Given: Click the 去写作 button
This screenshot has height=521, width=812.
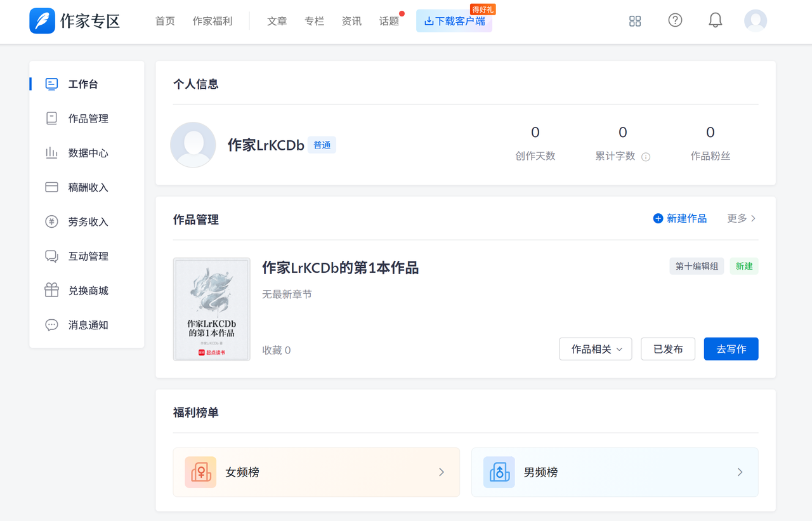Looking at the screenshot, I should pos(731,349).
